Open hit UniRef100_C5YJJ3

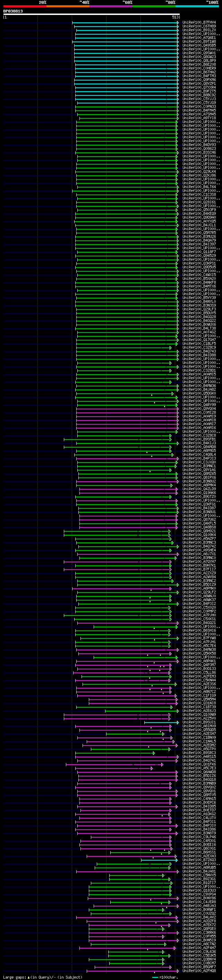pos(199,99)
